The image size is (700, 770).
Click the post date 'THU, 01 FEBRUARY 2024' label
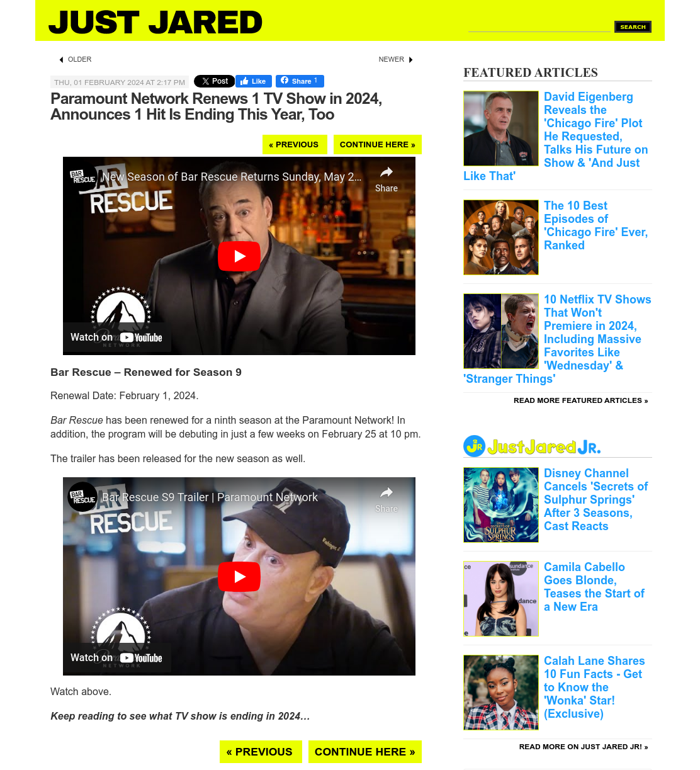pyautogui.click(x=120, y=82)
